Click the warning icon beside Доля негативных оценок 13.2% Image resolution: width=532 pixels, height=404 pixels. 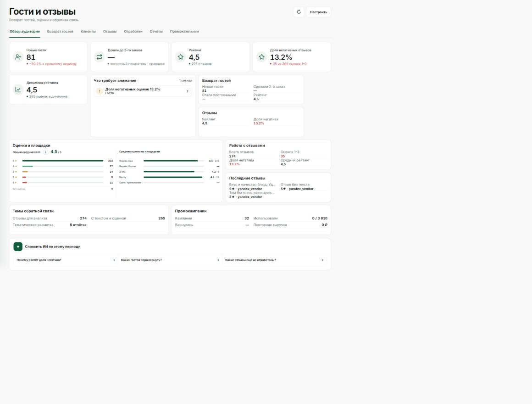pos(100,91)
